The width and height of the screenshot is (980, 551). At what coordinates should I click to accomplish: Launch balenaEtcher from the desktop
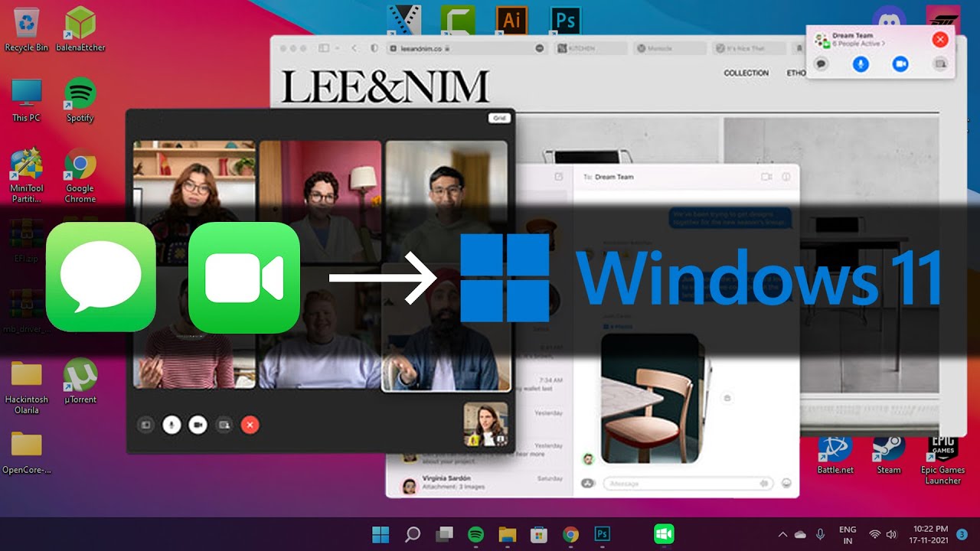click(x=80, y=29)
